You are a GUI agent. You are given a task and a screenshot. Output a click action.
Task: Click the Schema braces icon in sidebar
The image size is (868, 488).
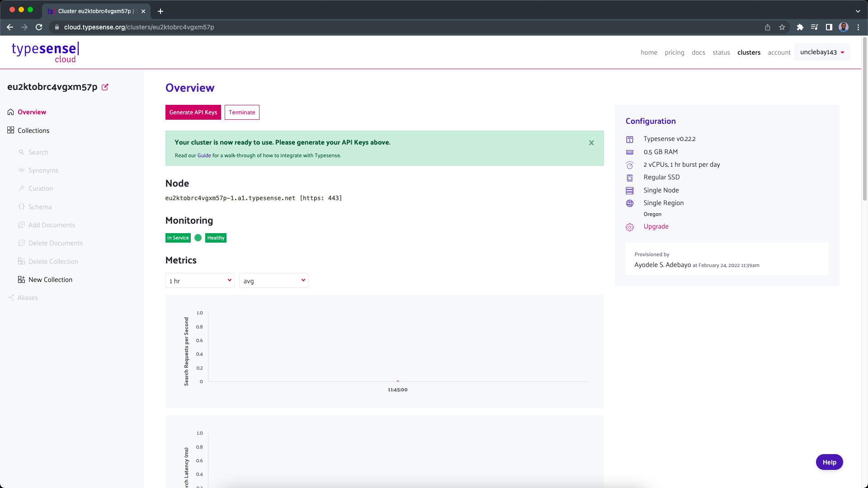21,206
